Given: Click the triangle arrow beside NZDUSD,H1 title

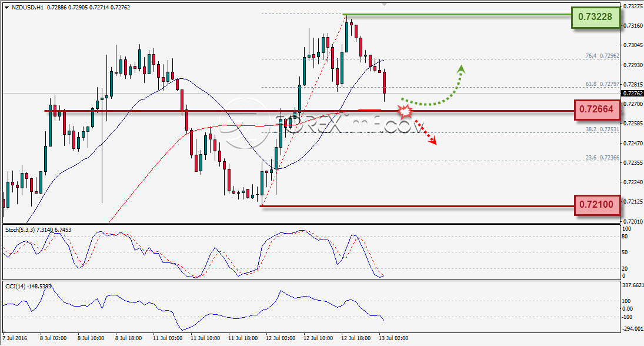Looking at the screenshot, I should (7, 8).
